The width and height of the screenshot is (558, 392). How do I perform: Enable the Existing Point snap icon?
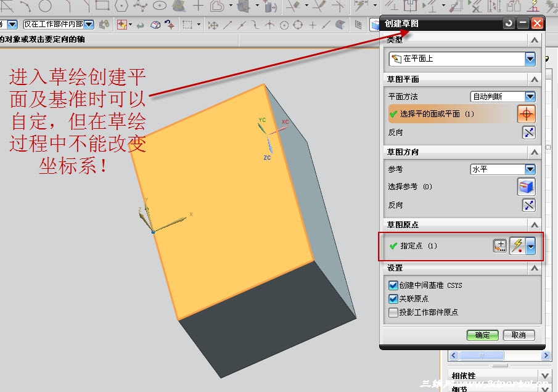click(x=313, y=25)
